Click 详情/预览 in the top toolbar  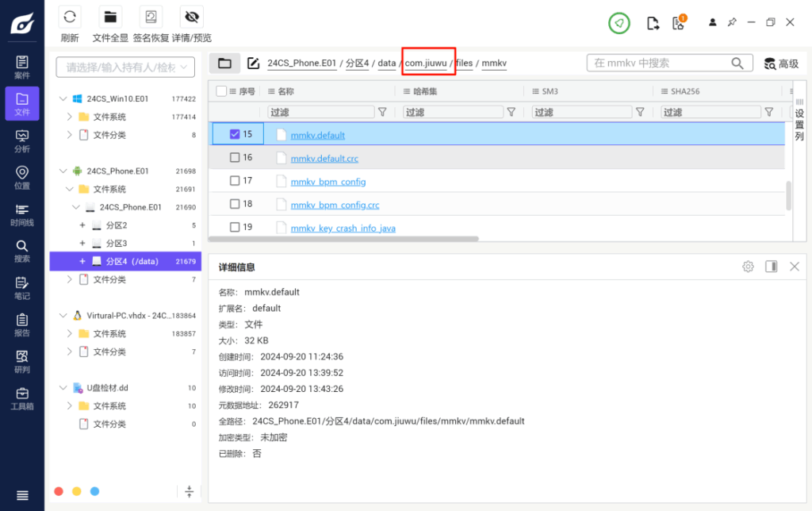[191, 17]
